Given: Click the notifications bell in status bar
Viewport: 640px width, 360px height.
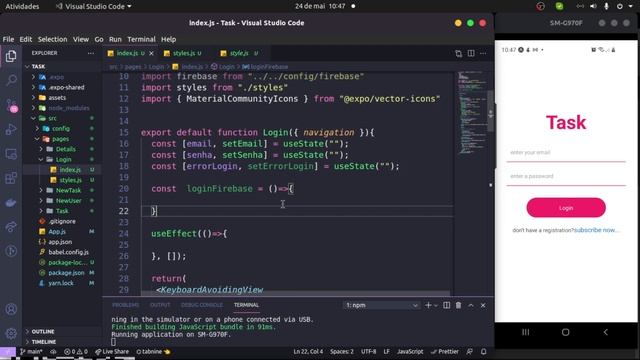Looking at the screenshot, I should pos(484,351).
